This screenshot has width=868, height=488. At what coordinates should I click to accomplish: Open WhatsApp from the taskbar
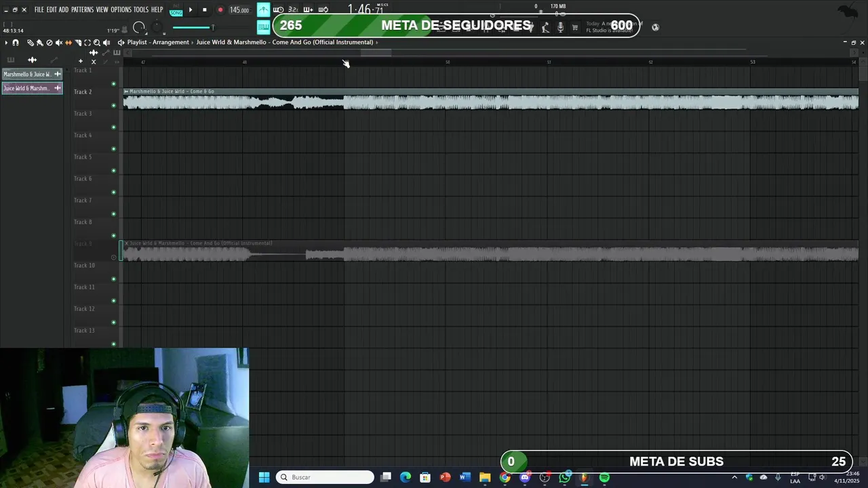click(565, 477)
